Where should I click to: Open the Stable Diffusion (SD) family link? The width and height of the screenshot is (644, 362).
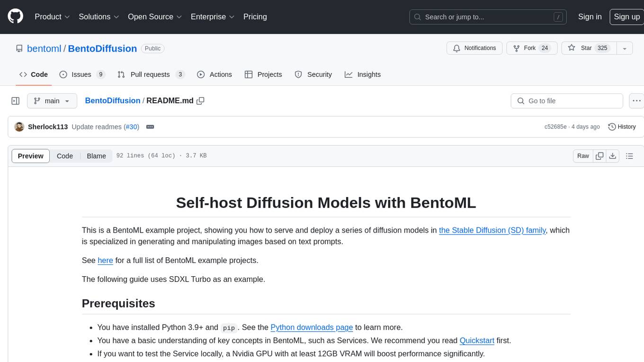492,230
